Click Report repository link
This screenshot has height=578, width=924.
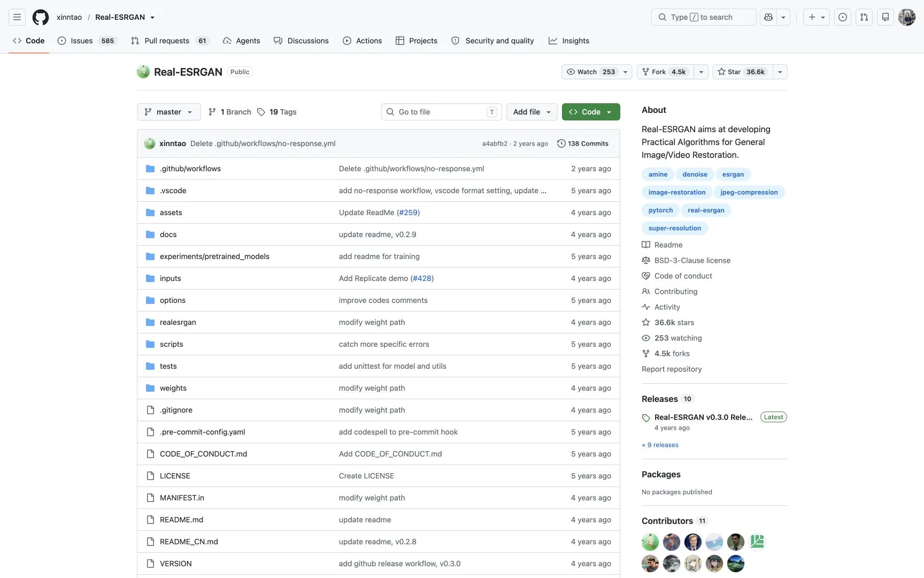[672, 369]
